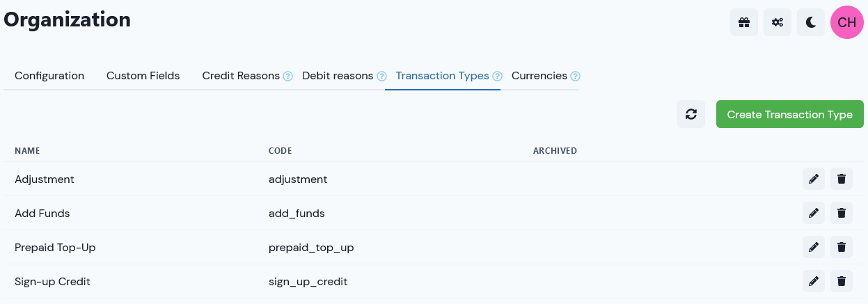
Task: Open the gift icon button
Action: pyautogui.click(x=744, y=22)
